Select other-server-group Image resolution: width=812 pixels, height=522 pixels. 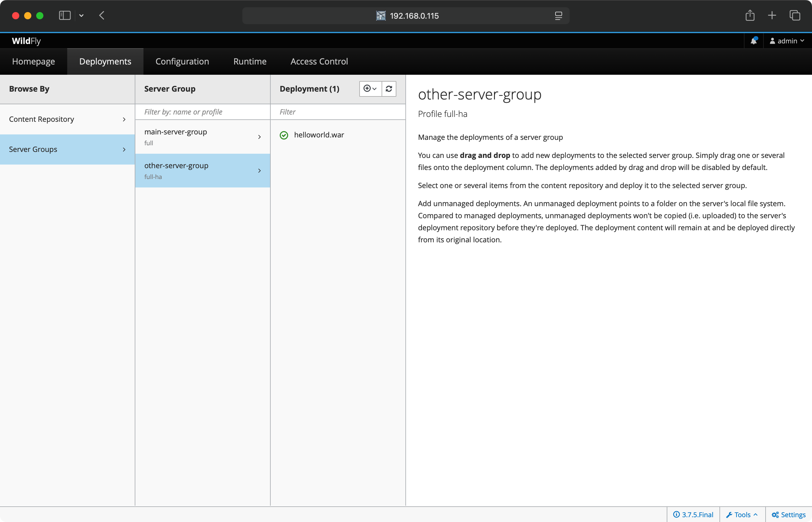203,171
